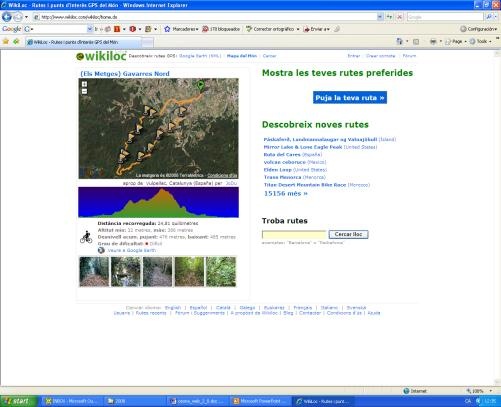Screen dimensions: 501x407
Task: Open (Els Metges) Gavarres Nord route title
Action: (125, 74)
